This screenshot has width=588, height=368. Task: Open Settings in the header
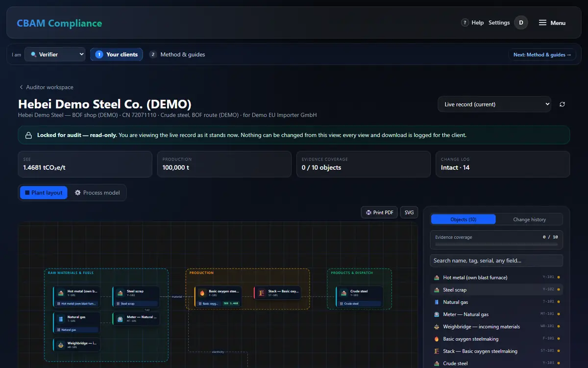pyautogui.click(x=499, y=23)
